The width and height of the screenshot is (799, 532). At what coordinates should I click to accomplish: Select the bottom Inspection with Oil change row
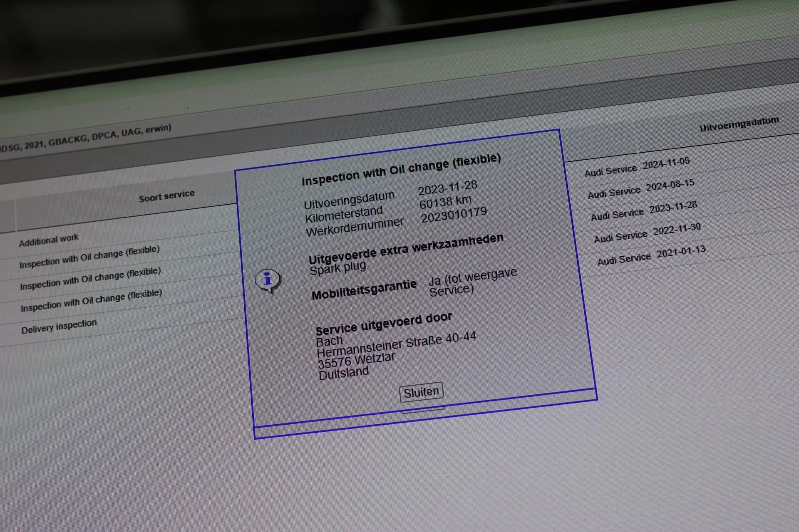pyautogui.click(x=91, y=301)
